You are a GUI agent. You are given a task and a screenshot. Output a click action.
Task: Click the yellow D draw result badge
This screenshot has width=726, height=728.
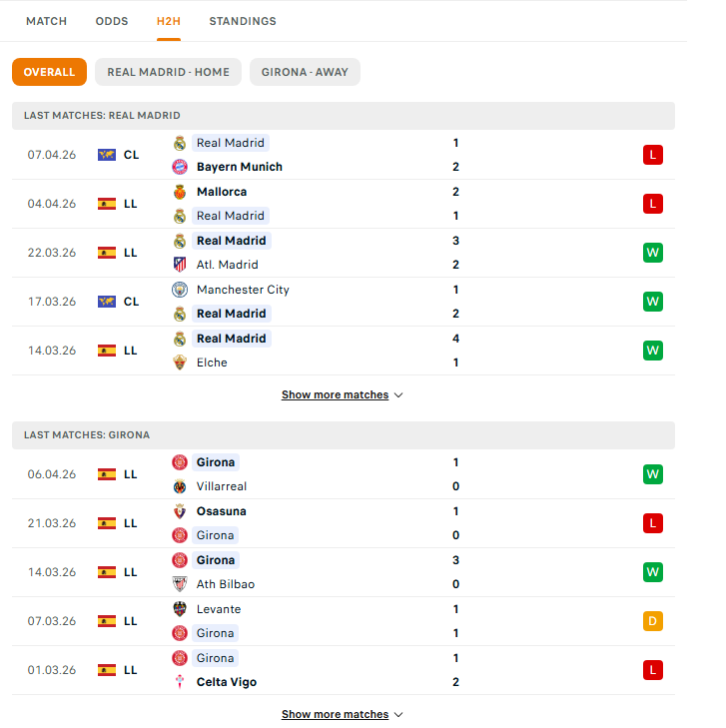click(653, 621)
